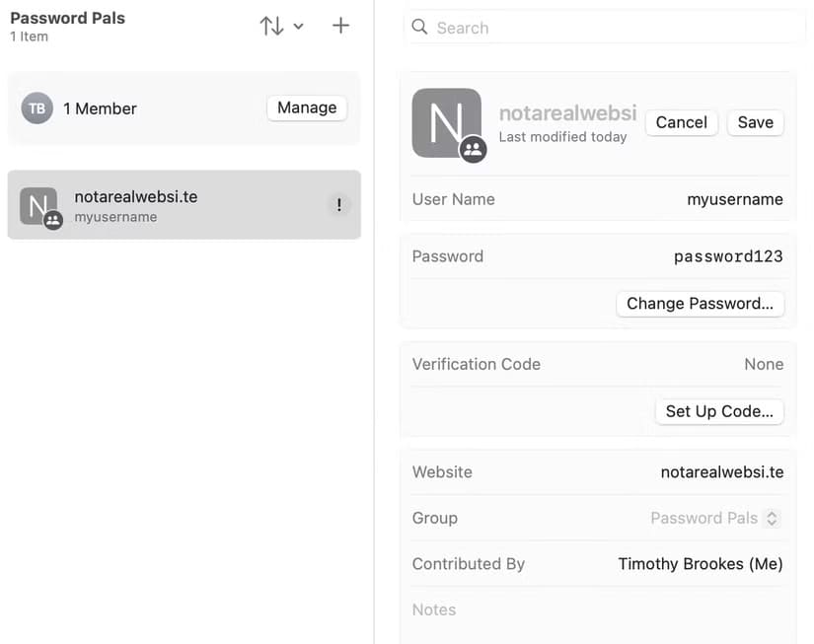Click shared group badge on large icon
This screenshot has height=644, width=814.
[473, 150]
